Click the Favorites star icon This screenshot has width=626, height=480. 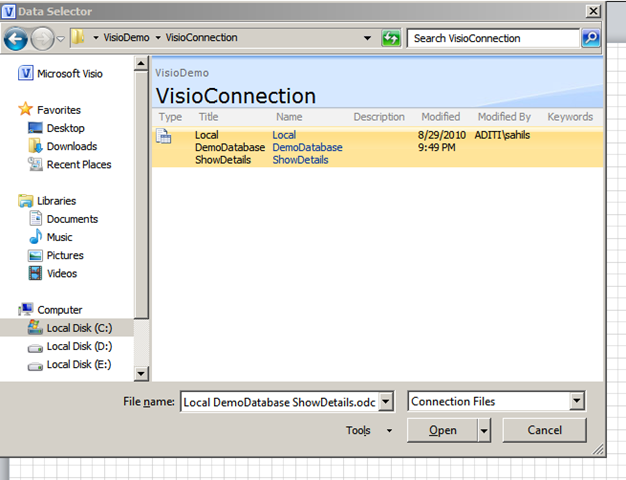(x=25, y=109)
